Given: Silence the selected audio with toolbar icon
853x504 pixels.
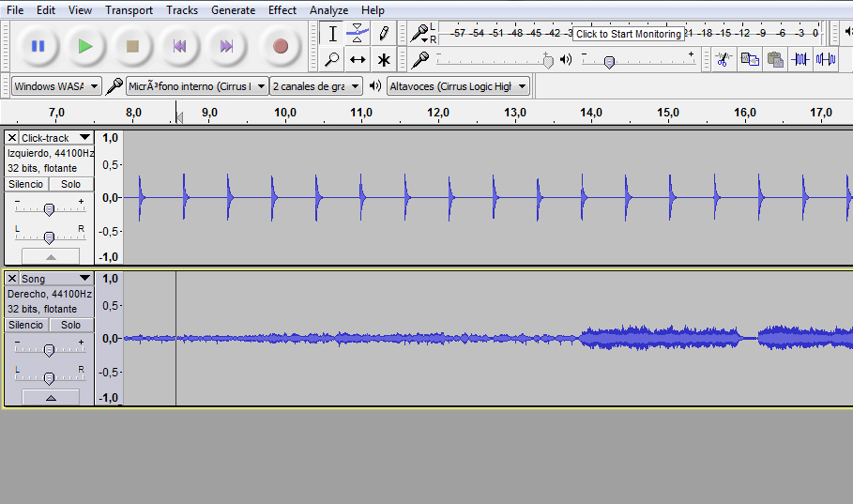Looking at the screenshot, I should point(826,59).
